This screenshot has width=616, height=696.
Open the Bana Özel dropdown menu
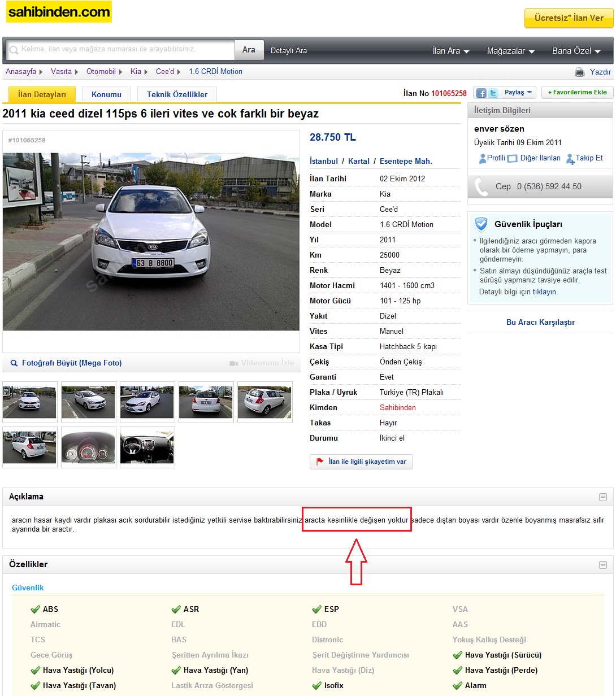(576, 51)
